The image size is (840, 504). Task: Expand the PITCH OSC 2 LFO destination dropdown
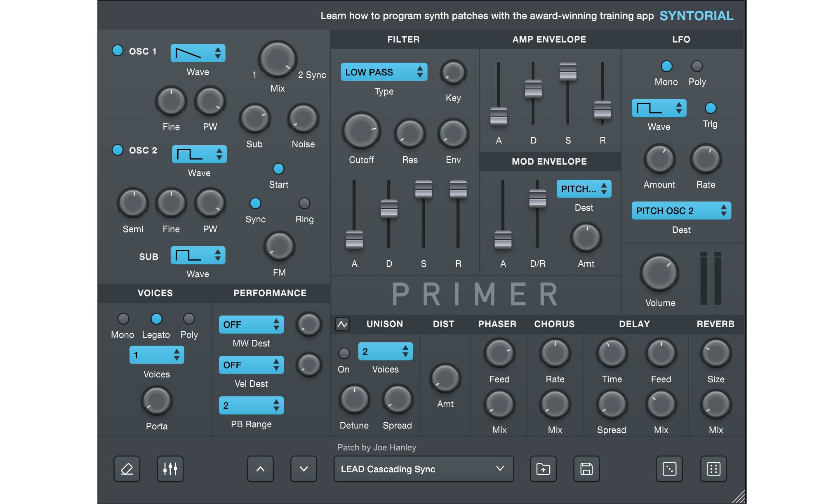coord(681,211)
